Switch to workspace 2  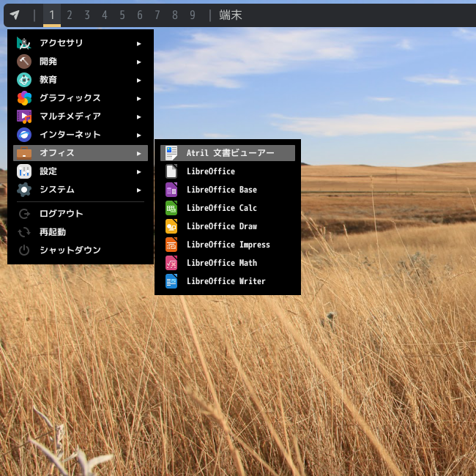pyautogui.click(x=70, y=15)
